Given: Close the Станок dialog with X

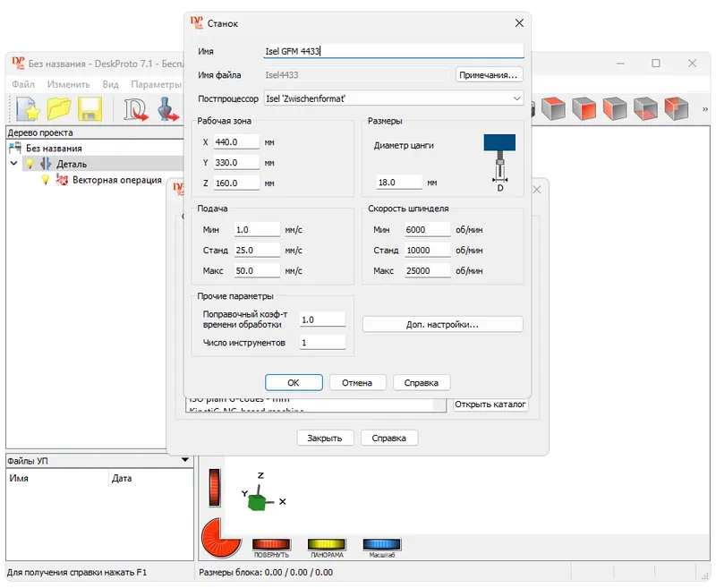Looking at the screenshot, I should [x=519, y=23].
